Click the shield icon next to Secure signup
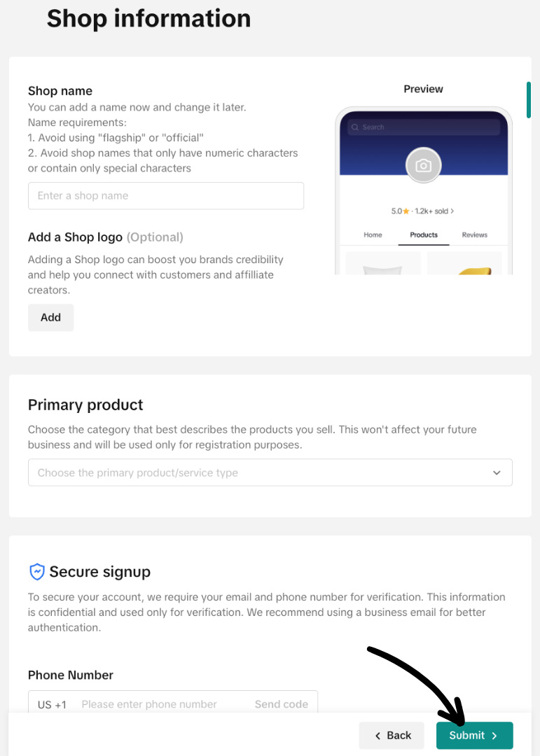The image size is (540, 756). click(x=36, y=571)
